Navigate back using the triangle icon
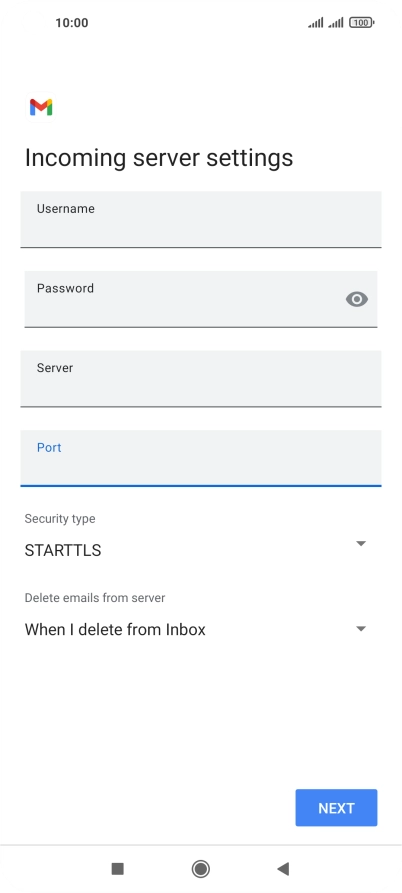402x893 pixels. [x=283, y=869]
